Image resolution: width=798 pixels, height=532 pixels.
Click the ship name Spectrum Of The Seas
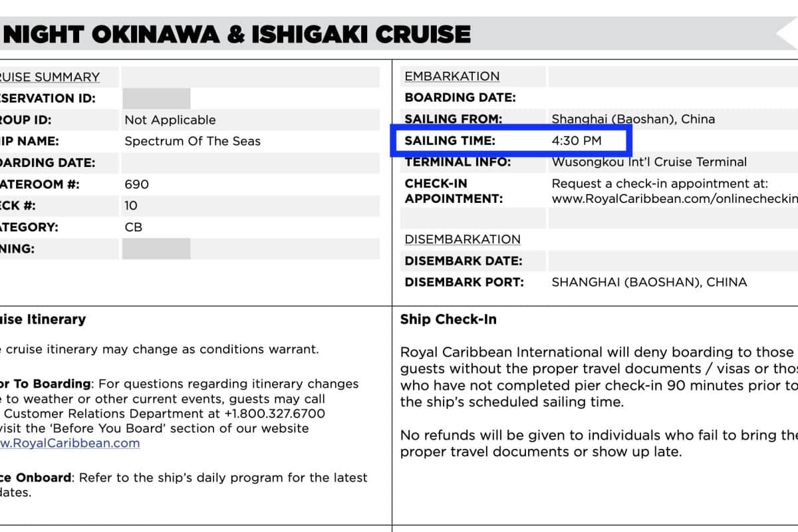(x=192, y=141)
